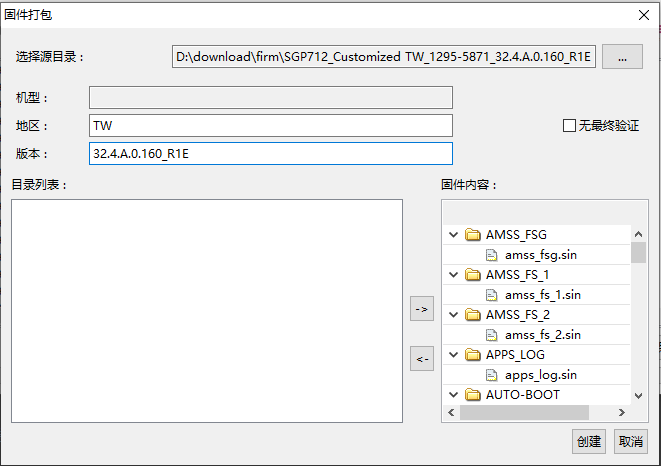Enable the 无最终验证 checkbox

click(570, 126)
